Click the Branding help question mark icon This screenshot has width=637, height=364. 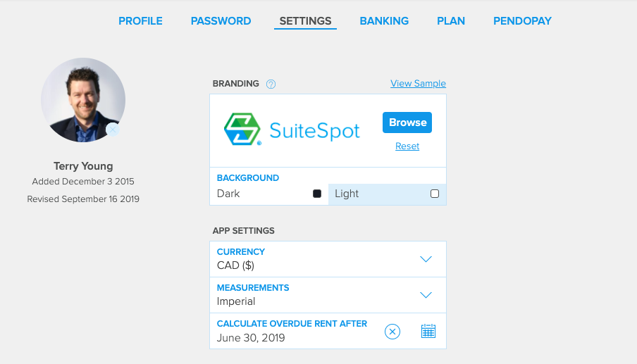point(271,84)
